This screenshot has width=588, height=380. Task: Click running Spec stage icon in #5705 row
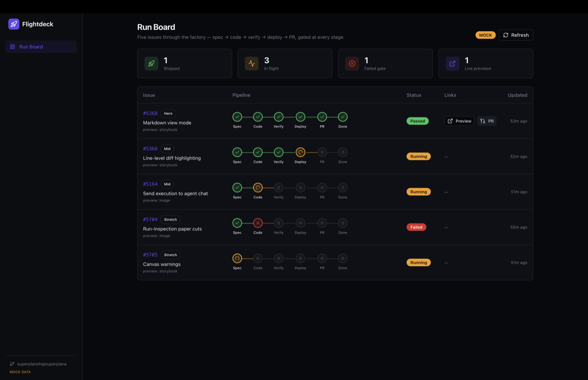pos(237,258)
